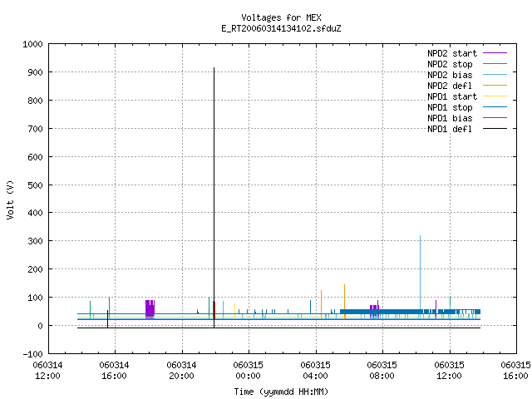Click the green NPD2 stop legend line
Image resolution: width=532 pixels, height=399 pixels.
click(495, 64)
